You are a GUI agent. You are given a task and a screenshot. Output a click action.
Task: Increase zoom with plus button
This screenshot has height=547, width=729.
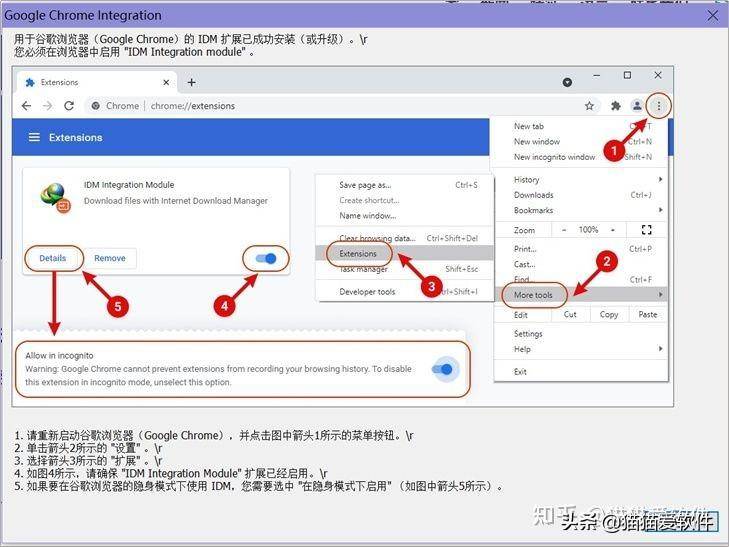[x=613, y=230]
